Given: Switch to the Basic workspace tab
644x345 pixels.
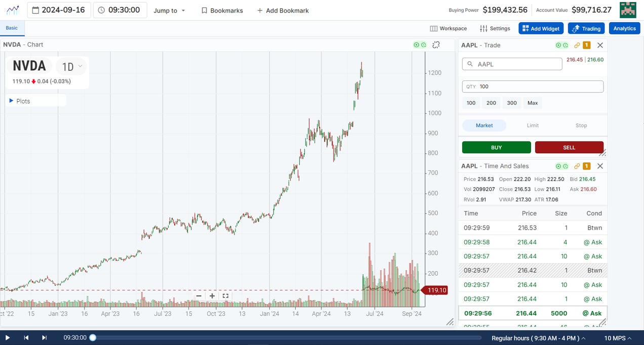Looking at the screenshot, I should click(12, 28).
